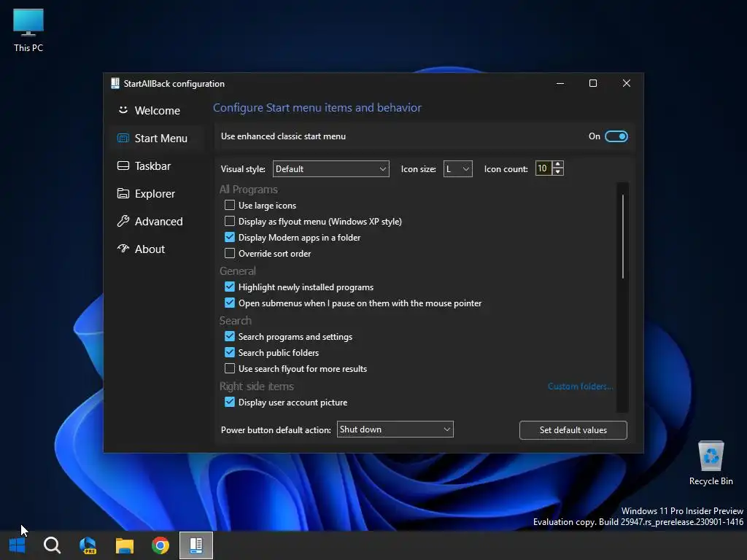This screenshot has height=560, width=747.
Task: Open File Explorer from taskbar
Action: pyautogui.click(x=124, y=545)
